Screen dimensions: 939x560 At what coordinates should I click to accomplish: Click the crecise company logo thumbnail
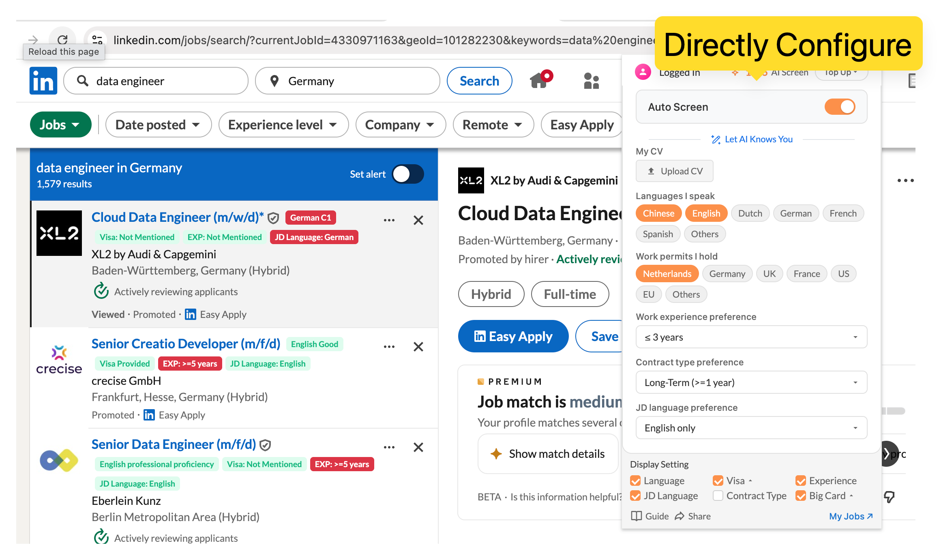coord(59,360)
